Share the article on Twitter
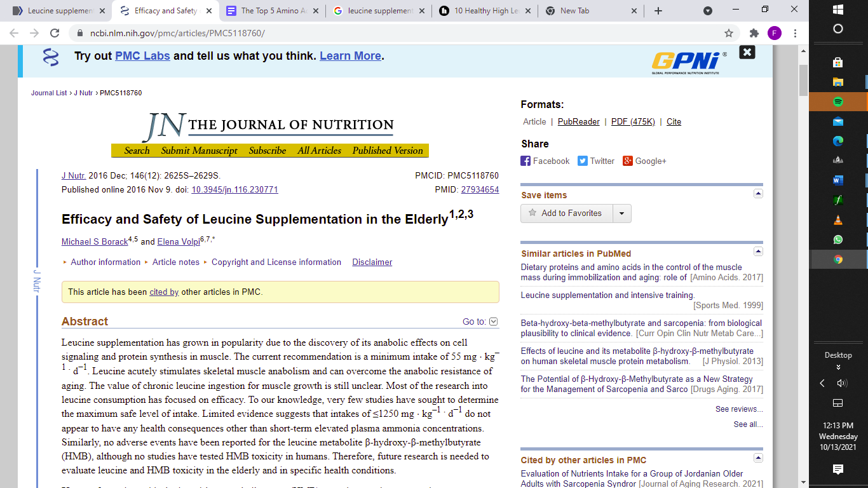Viewport: 868px width, 488px height. click(x=596, y=161)
